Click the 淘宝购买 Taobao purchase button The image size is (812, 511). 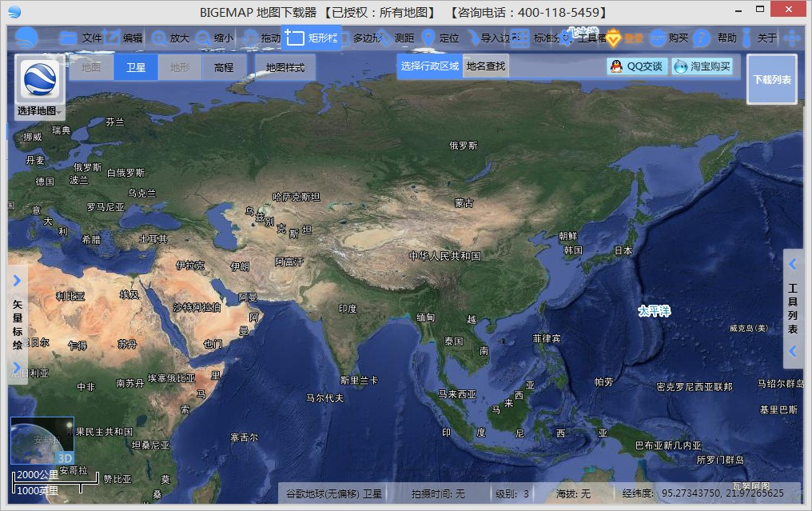[x=703, y=66]
